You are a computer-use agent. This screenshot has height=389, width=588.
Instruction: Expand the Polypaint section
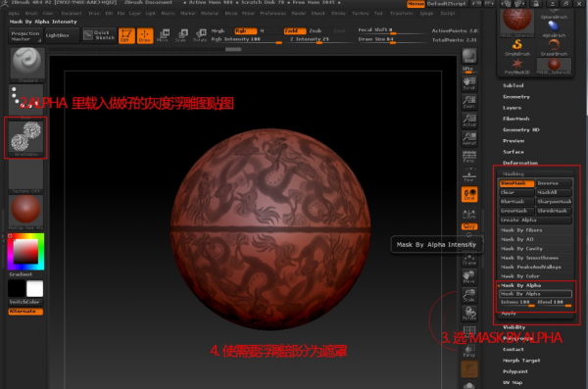tap(515, 371)
